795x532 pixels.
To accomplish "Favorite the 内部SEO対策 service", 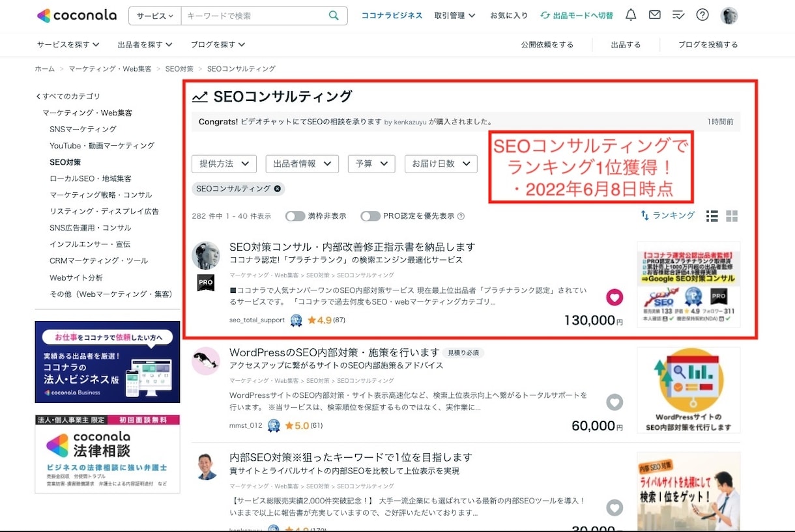I will pyautogui.click(x=614, y=508).
